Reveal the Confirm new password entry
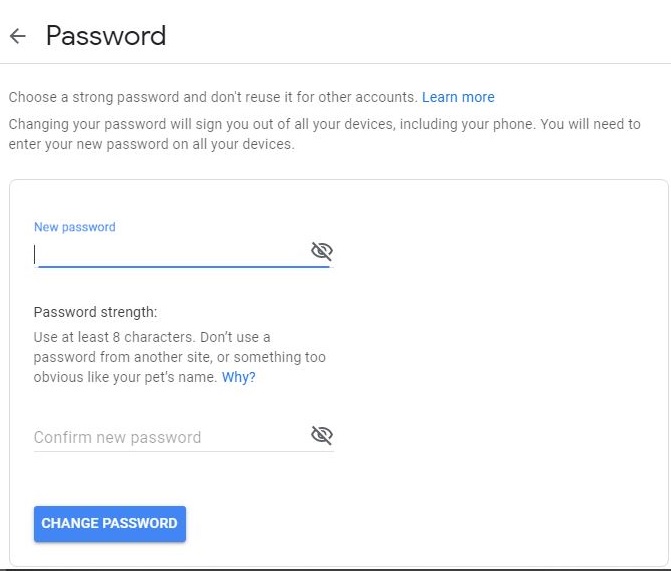The width and height of the screenshot is (671, 571). point(322,435)
